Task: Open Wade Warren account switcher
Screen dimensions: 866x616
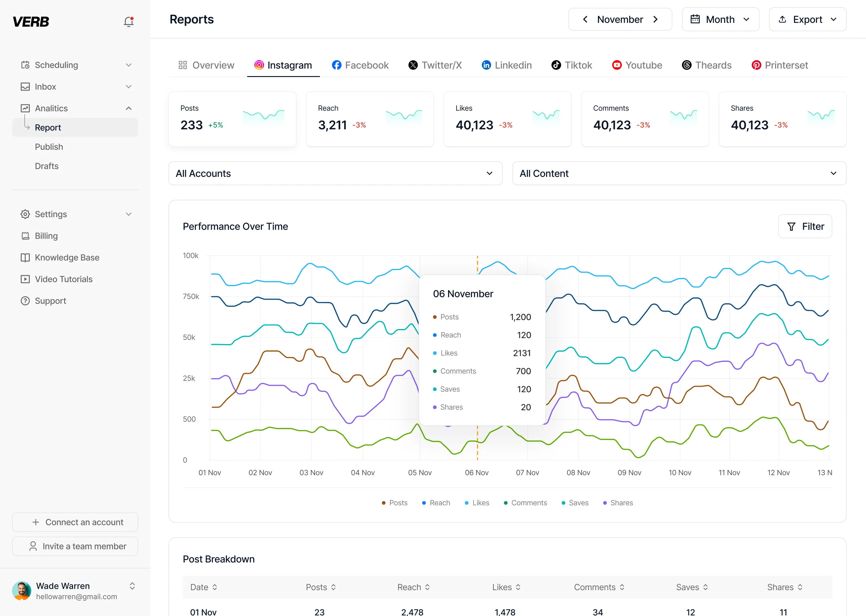Action: 132,586
